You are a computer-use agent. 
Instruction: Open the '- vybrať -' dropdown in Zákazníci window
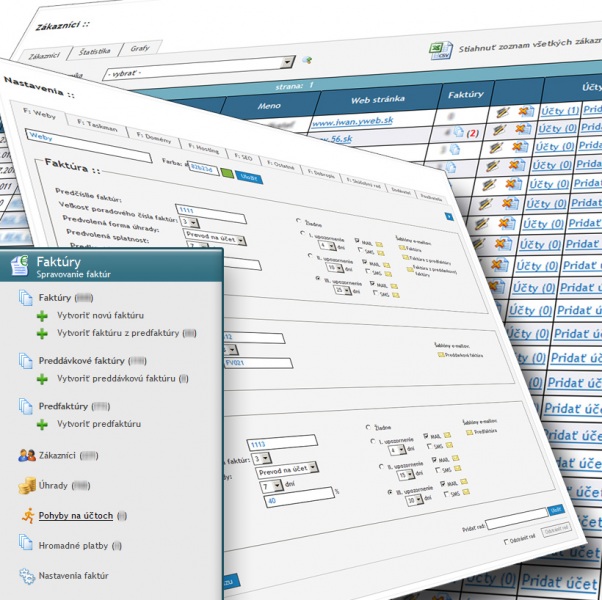199,68
